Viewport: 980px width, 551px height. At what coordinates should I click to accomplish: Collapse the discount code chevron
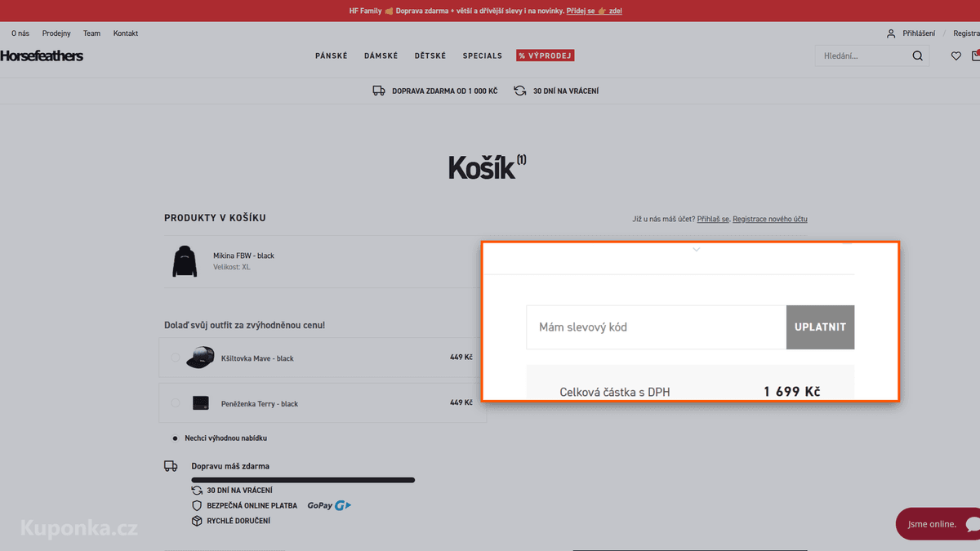pos(697,250)
